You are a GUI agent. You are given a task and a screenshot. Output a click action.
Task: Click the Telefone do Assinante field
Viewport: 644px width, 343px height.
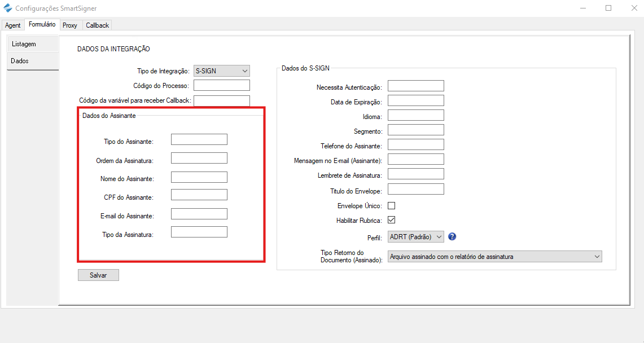point(415,145)
